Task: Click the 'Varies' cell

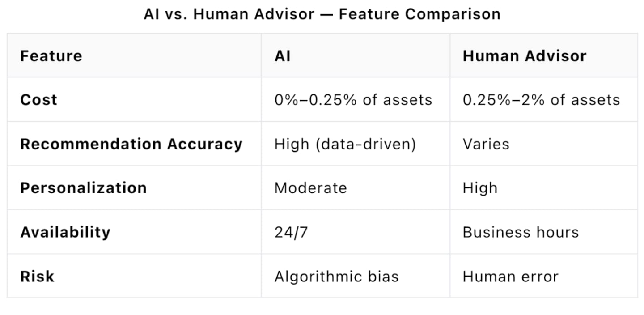Action: coord(486,144)
